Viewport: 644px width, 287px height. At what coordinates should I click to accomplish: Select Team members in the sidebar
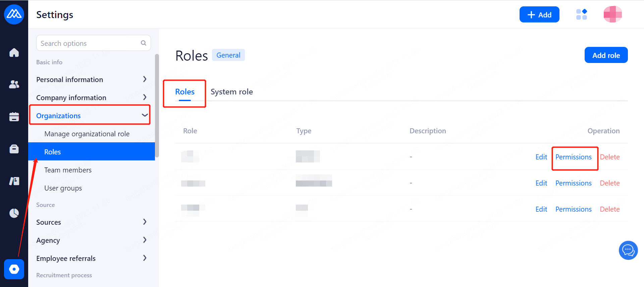(68, 170)
